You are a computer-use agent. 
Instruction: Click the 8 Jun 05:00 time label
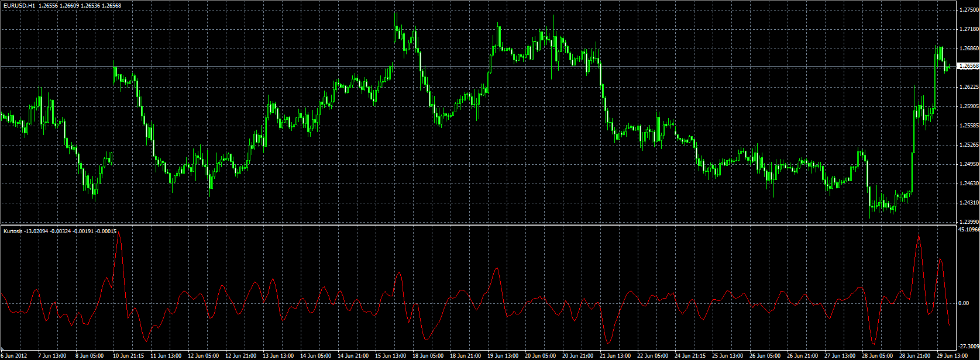[x=90, y=355]
